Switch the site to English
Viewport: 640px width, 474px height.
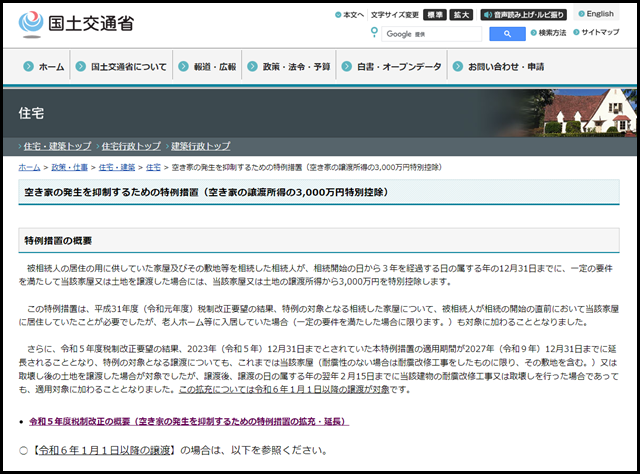coord(600,14)
